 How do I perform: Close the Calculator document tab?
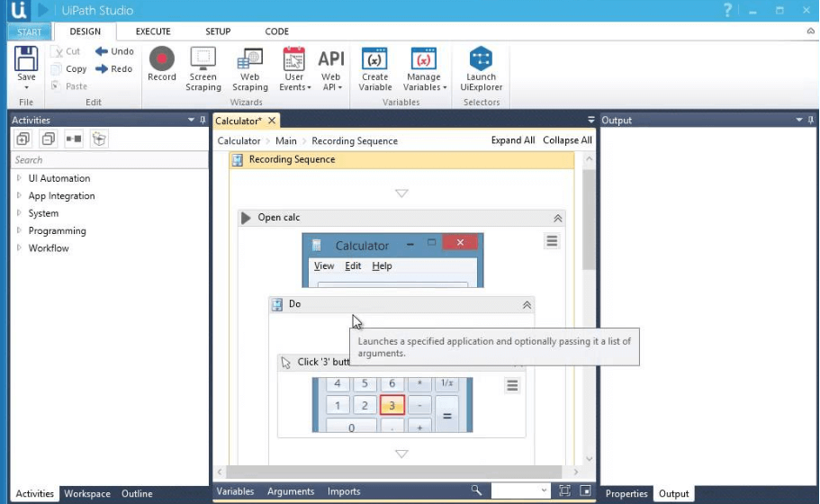[272, 121]
